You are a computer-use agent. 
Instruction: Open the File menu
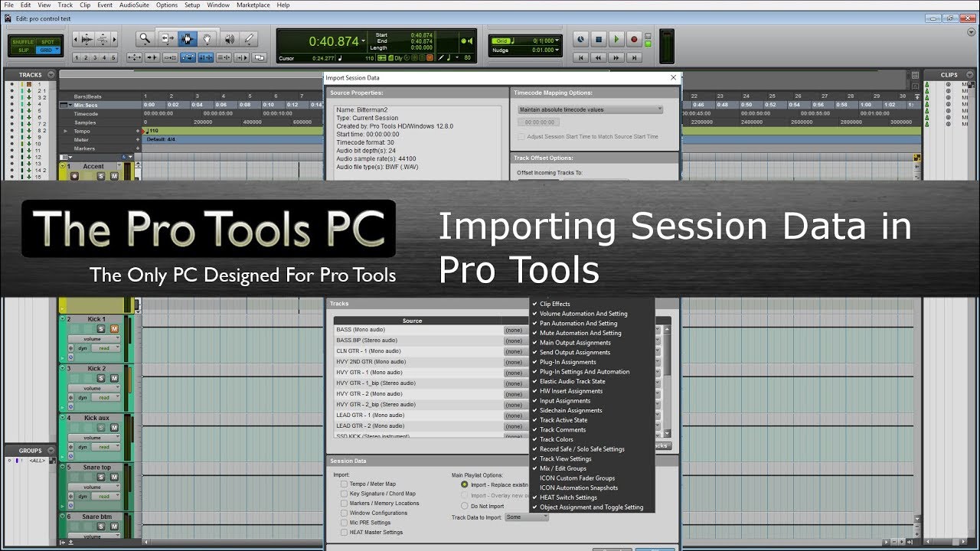9,5
